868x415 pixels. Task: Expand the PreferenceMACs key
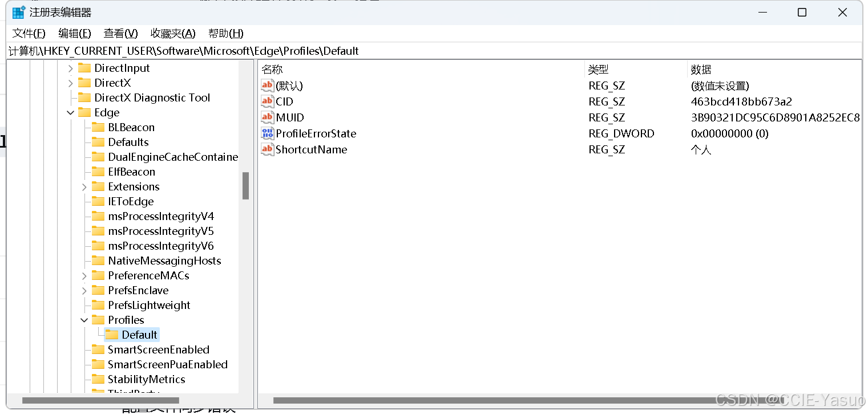84,276
